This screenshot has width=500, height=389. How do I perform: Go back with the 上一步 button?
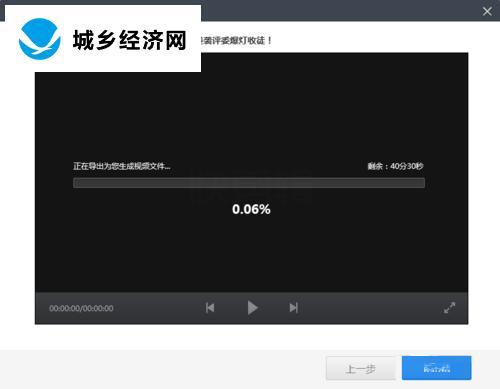361,368
